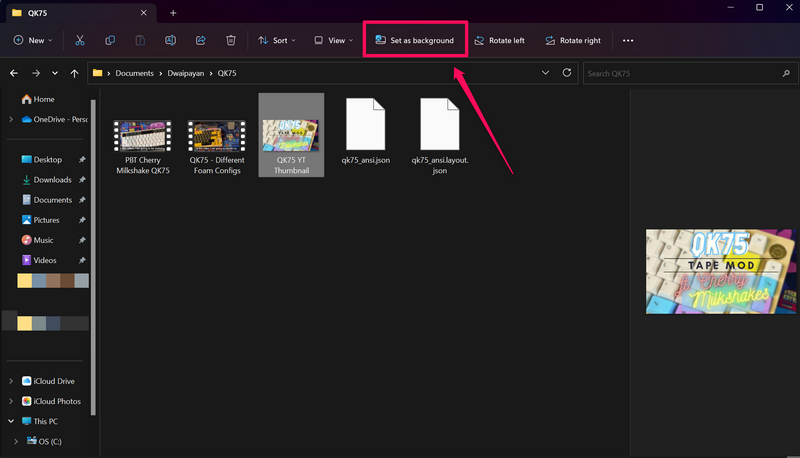The width and height of the screenshot is (800, 458).
Task: Click the Share icon in toolbar
Action: (200, 41)
